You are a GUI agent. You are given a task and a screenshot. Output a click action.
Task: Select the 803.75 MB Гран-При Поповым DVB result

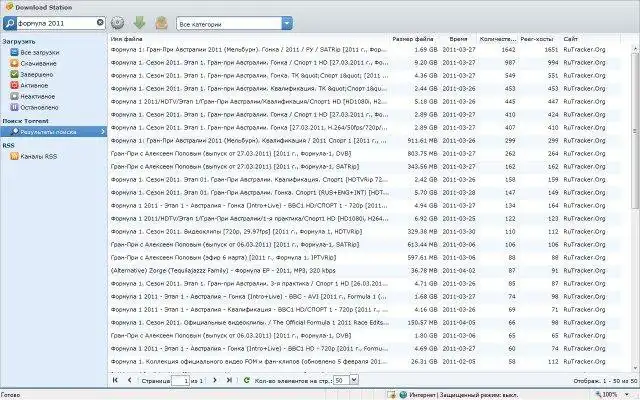click(365, 153)
